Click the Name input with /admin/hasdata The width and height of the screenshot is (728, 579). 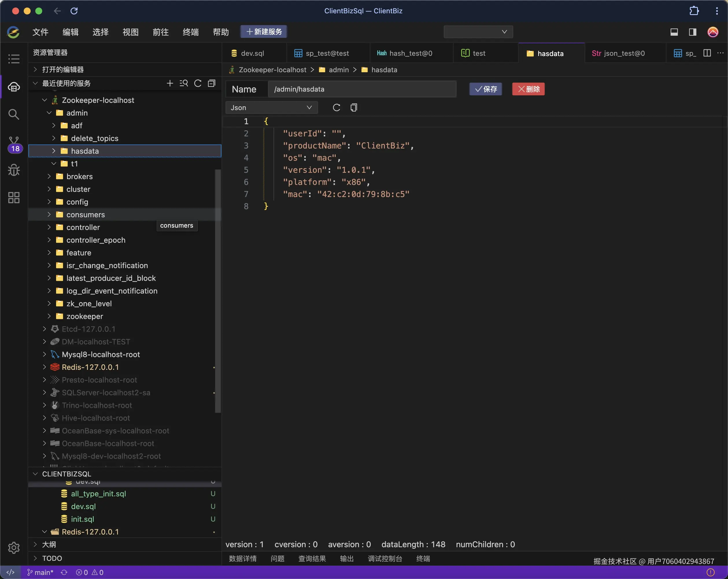(362, 89)
